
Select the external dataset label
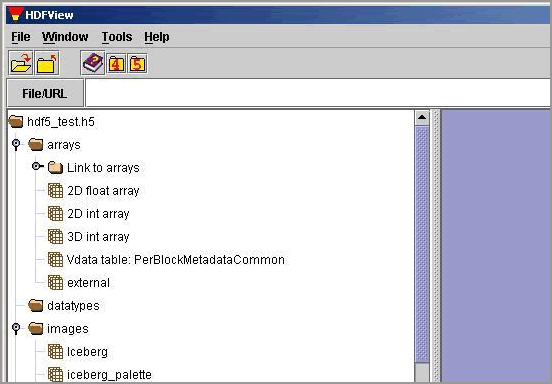pos(88,283)
